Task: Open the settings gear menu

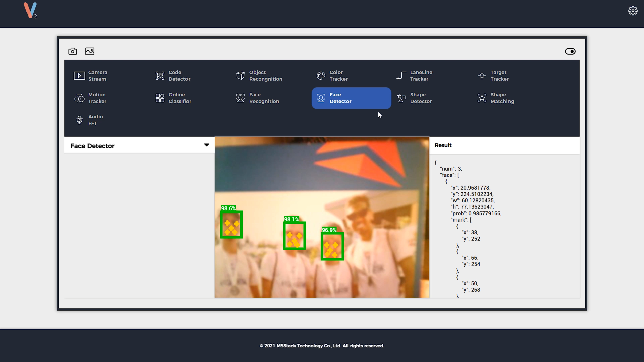Action: 633,11
